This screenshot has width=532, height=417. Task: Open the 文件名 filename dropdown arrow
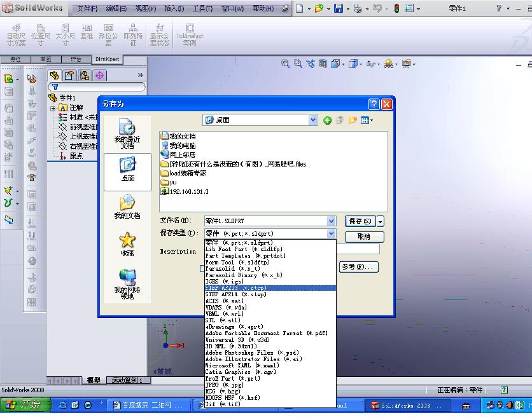(331, 221)
